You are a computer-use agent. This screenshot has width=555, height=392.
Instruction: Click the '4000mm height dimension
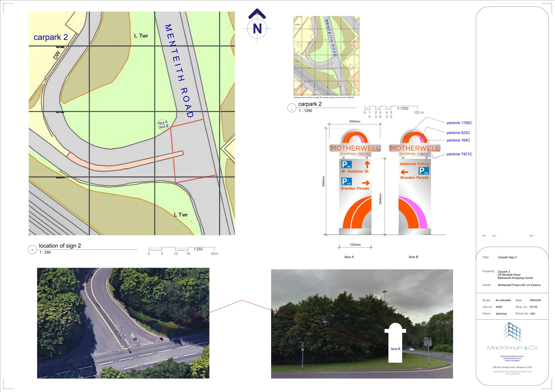point(323,181)
